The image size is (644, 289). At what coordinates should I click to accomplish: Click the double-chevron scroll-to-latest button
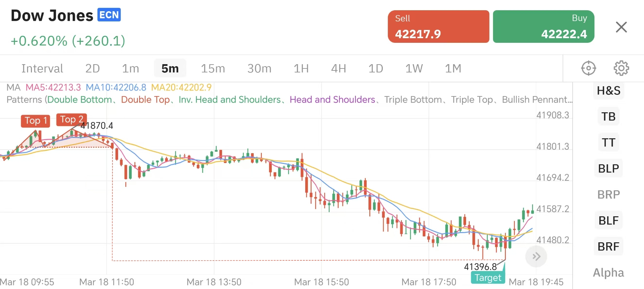(x=536, y=256)
